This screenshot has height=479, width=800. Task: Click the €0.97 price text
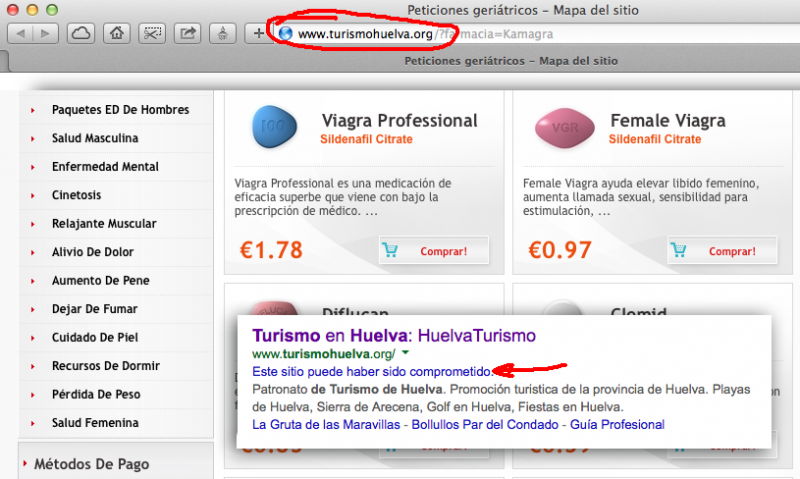(x=560, y=250)
